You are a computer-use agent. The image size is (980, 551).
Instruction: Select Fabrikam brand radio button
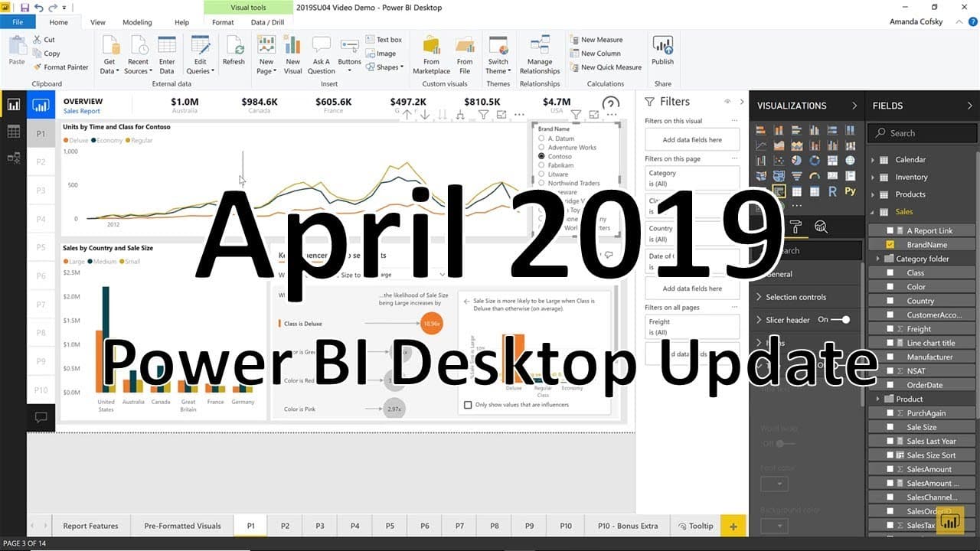[x=541, y=165]
